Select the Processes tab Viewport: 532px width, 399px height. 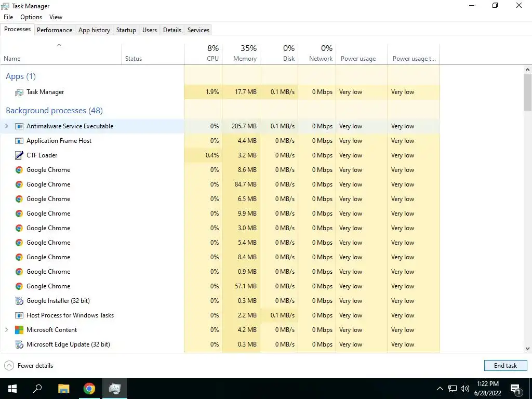tap(17, 29)
